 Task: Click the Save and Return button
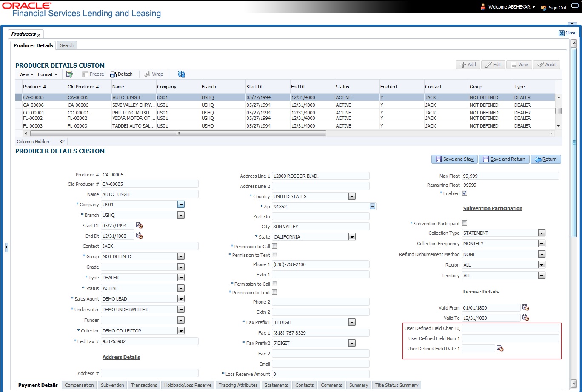[x=504, y=159]
